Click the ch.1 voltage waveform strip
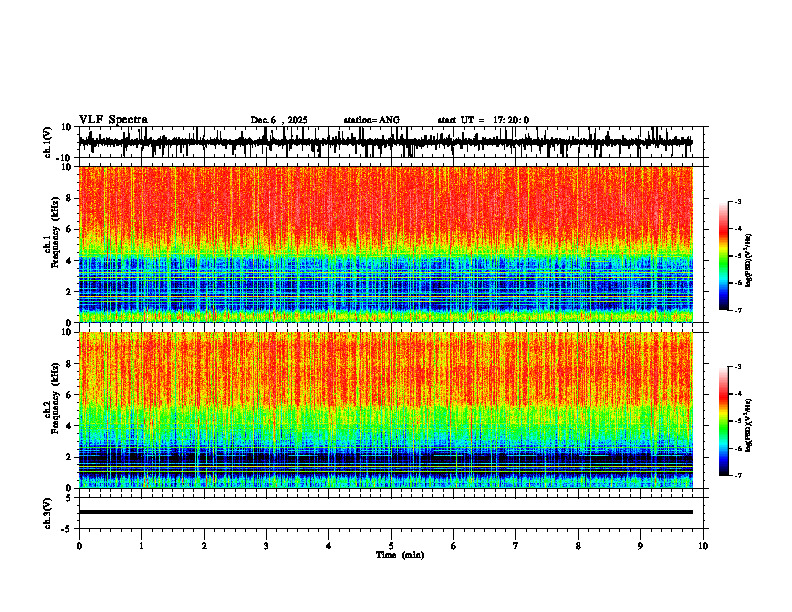792x612 pixels. (385, 142)
